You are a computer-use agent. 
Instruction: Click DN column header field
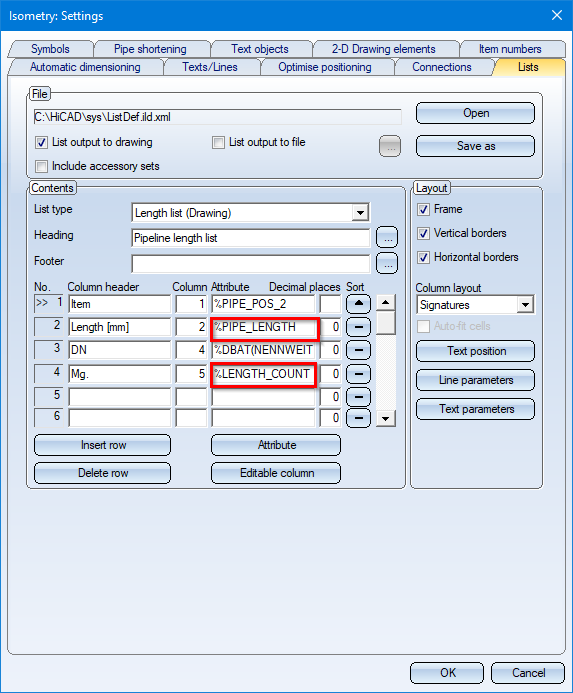click(119, 350)
